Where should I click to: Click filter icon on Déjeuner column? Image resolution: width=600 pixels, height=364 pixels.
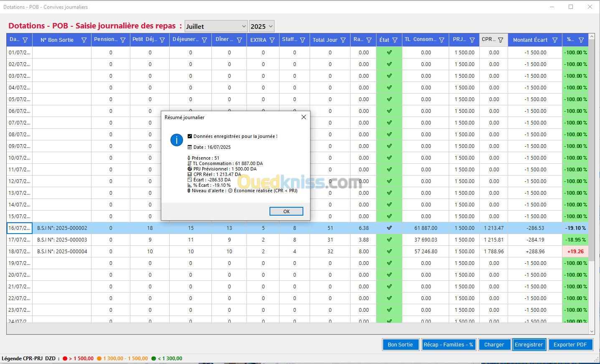[204, 40]
